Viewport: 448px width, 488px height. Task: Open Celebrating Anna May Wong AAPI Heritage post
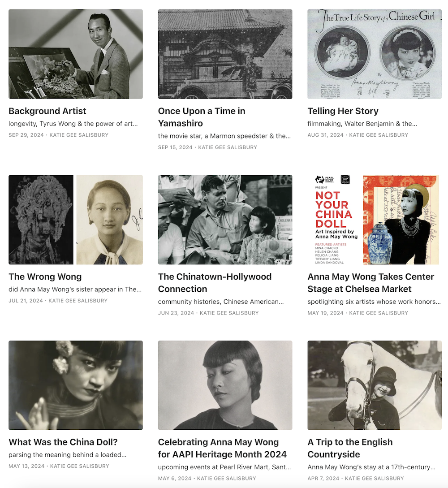(x=222, y=448)
